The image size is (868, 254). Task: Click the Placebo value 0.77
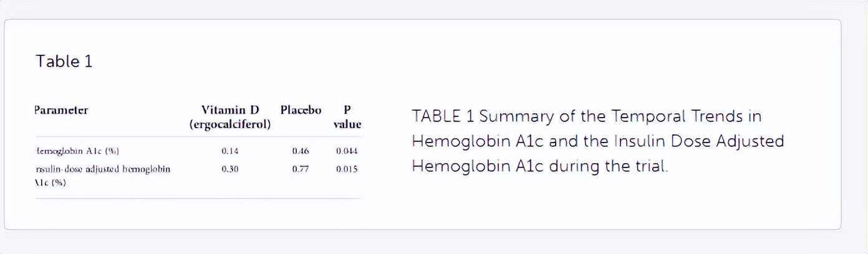(301, 169)
